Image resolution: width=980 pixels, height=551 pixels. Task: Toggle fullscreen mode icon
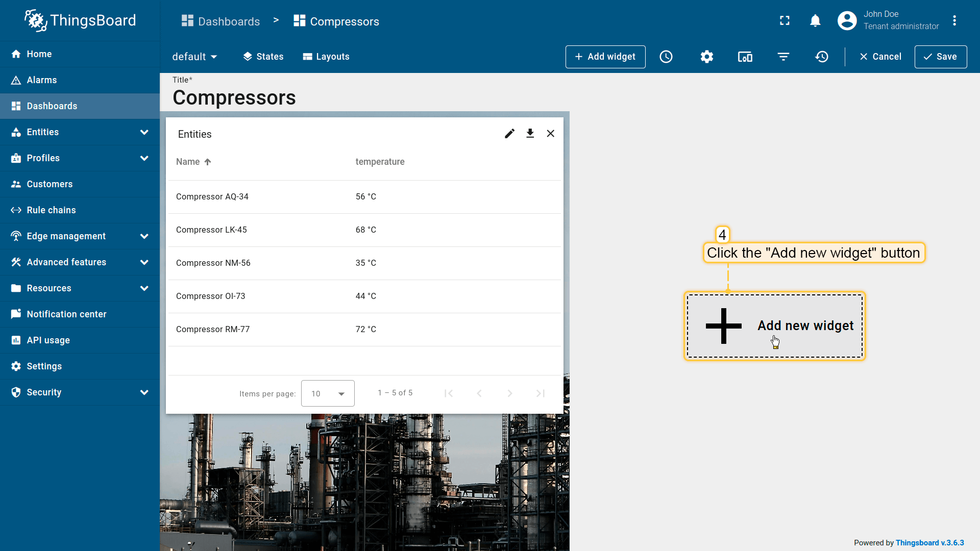pos(785,21)
